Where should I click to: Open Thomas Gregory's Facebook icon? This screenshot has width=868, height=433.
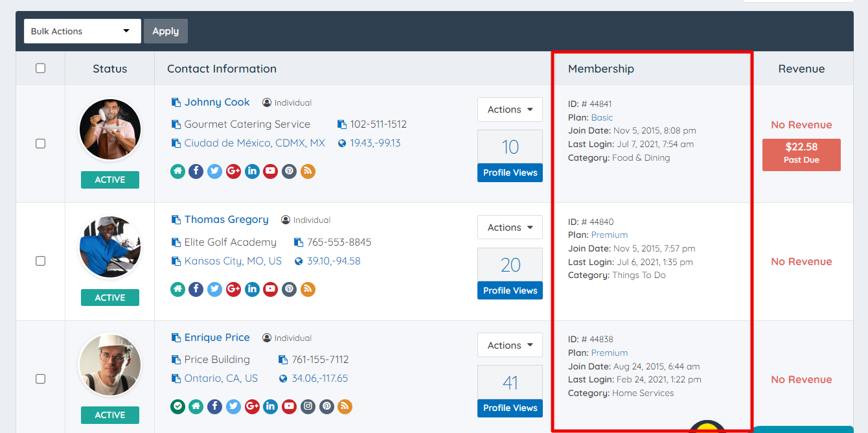(x=196, y=289)
